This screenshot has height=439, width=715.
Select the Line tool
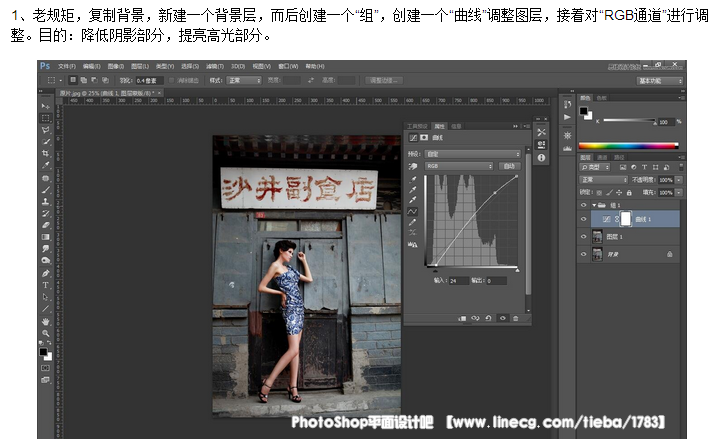(x=46, y=309)
